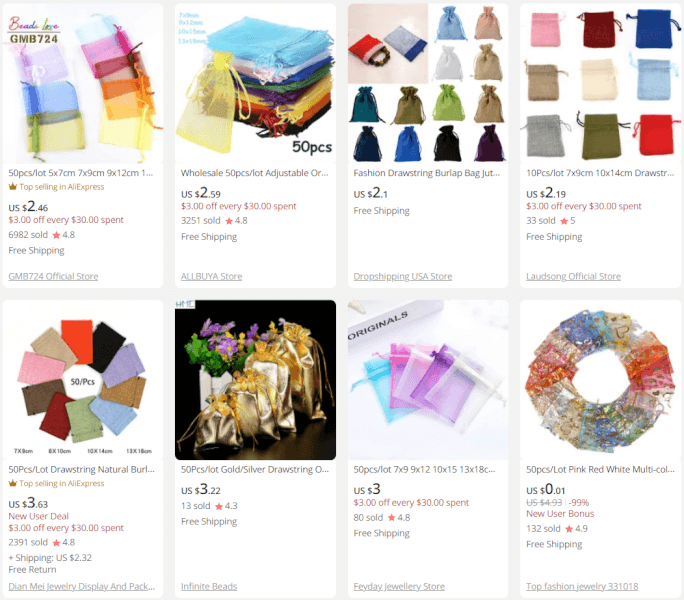Screen dimensions: 684x600
Task: Click the star icon beside 132 sold
Action: click(569, 529)
